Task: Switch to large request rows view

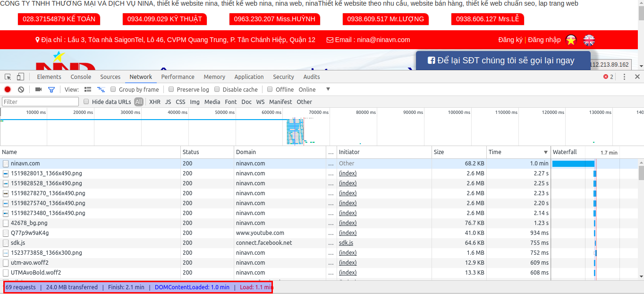Action: pyautogui.click(x=88, y=89)
